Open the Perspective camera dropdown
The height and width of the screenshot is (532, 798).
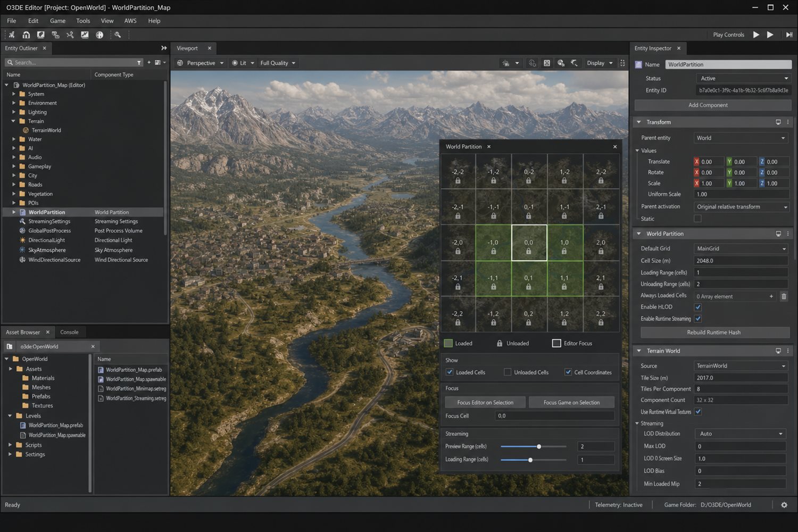pos(201,63)
